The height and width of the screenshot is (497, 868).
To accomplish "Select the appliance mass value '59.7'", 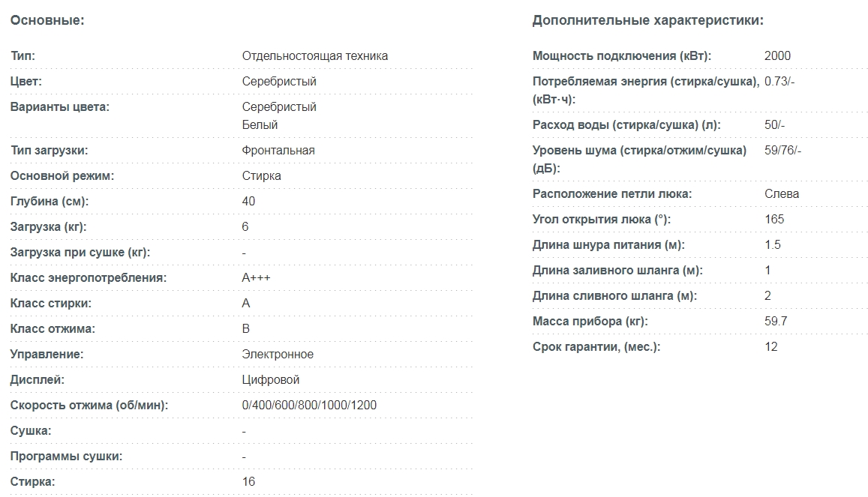I will tap(776, 321).
